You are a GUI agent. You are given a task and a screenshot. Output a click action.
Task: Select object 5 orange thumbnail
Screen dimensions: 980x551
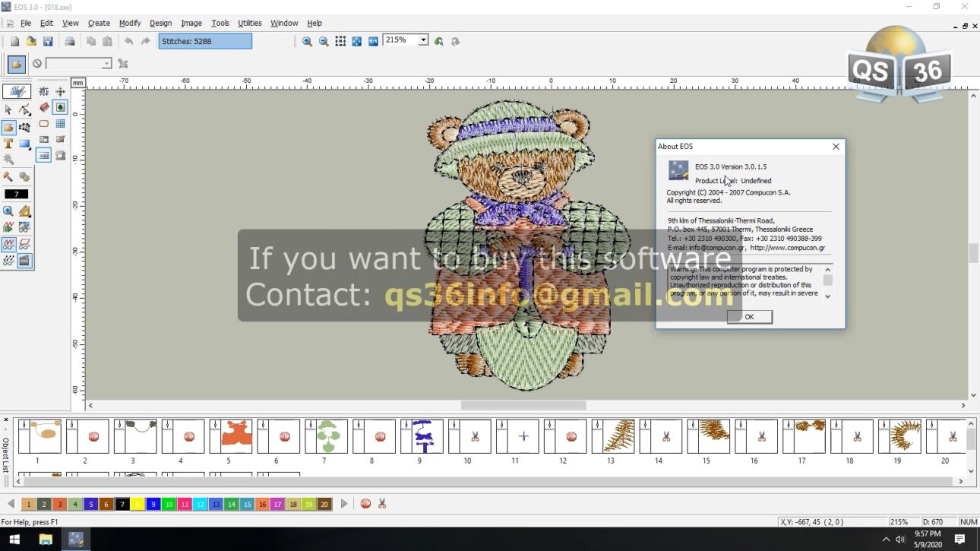[x=231, y=437]
